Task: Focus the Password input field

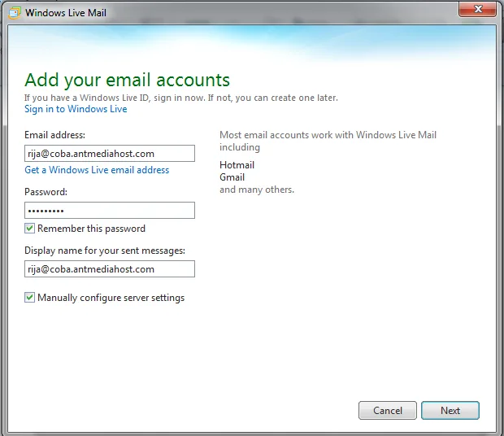Action: 110,211
